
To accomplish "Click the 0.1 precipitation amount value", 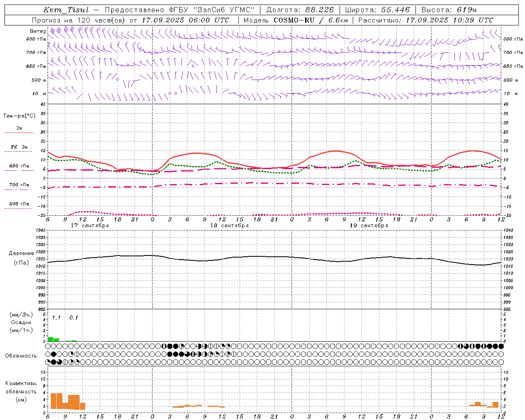I will (x=73, y=317).
